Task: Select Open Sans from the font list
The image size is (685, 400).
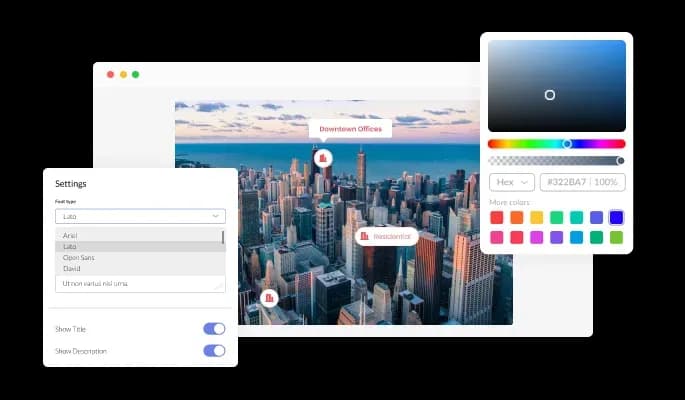Action: [79, 257]
